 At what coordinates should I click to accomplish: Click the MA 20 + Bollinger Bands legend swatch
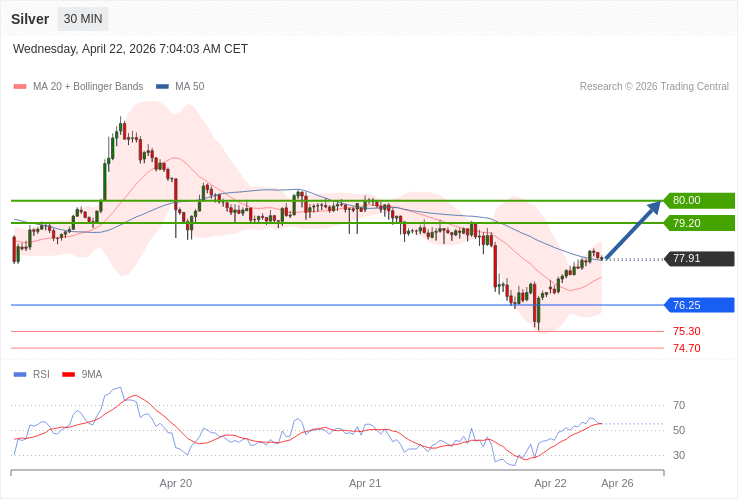tap(19, 87)
